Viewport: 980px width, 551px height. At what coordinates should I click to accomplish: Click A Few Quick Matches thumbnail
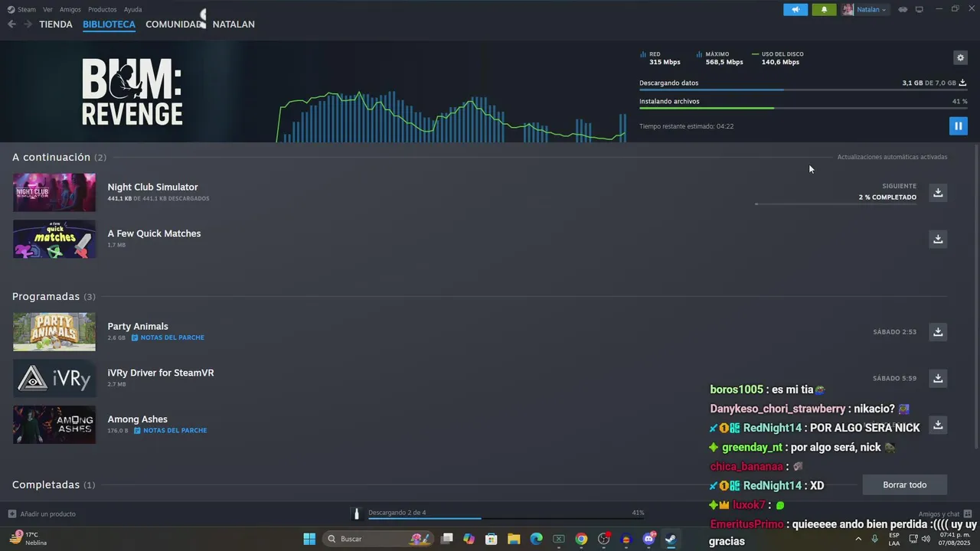click(x=54, y=239)
